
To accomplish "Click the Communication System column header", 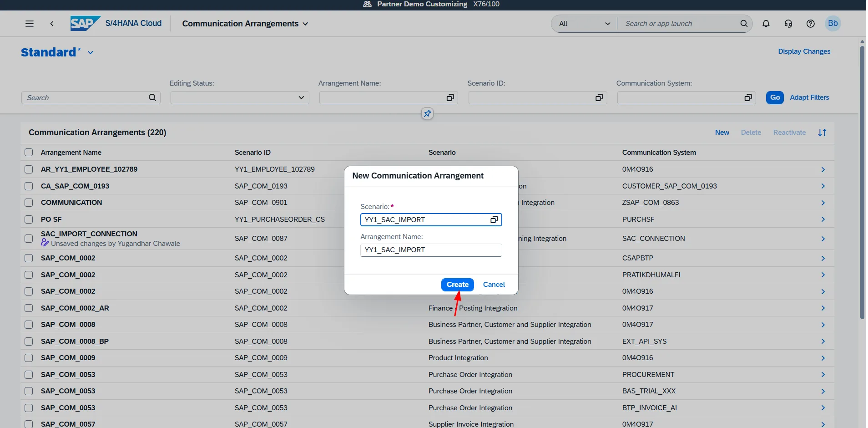I will (659, 153).
